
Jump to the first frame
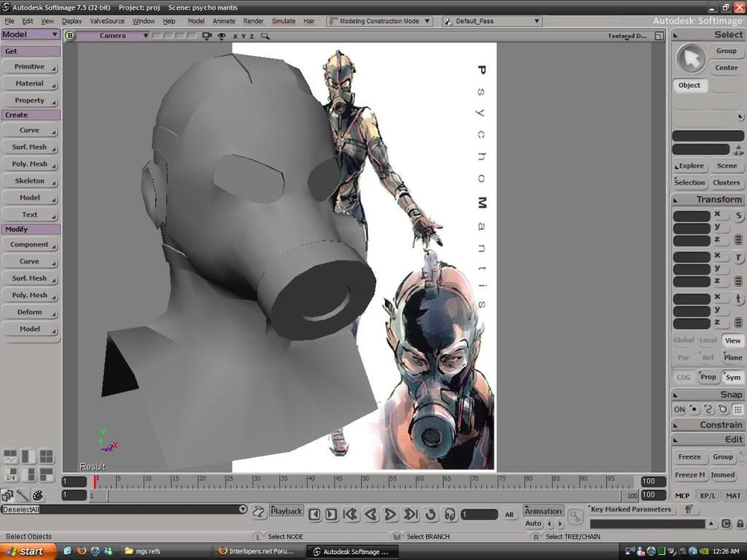[x=351, y=515]
